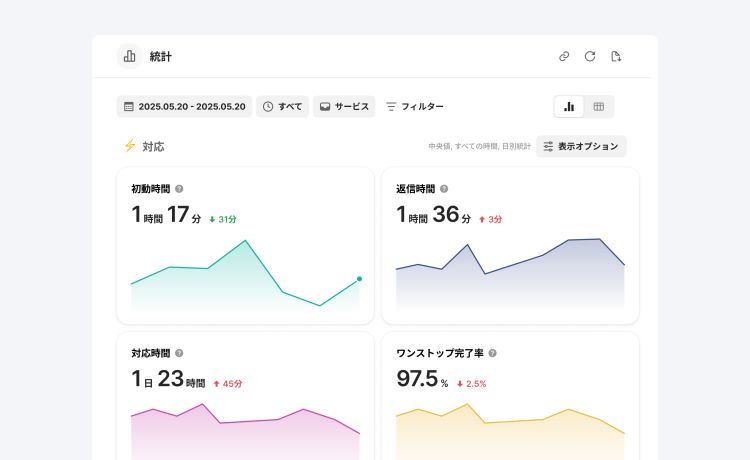Click the 返信時間 card title
The width and height of the screenshot is (750, 460).
coord(415,189)
